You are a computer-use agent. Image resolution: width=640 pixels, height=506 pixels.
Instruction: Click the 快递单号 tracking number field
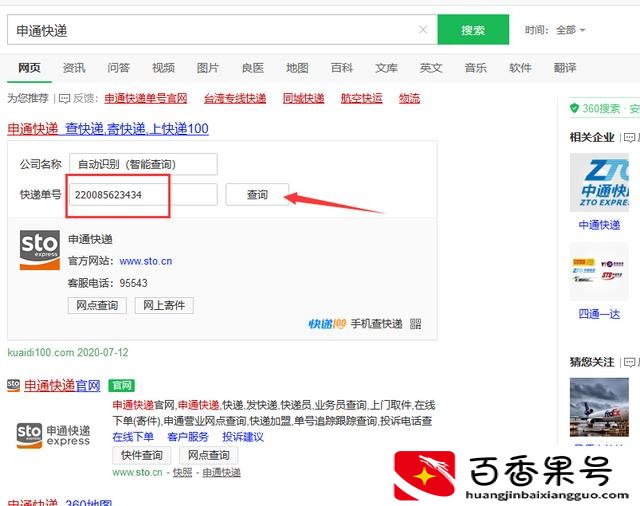(x=143, y=195)
